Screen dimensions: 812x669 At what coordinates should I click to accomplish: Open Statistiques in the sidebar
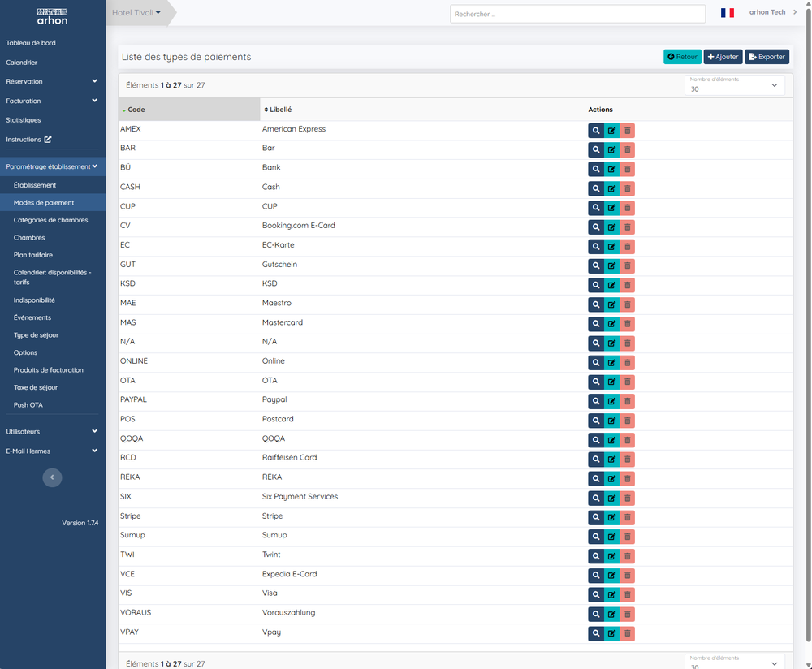pos(24,120)
